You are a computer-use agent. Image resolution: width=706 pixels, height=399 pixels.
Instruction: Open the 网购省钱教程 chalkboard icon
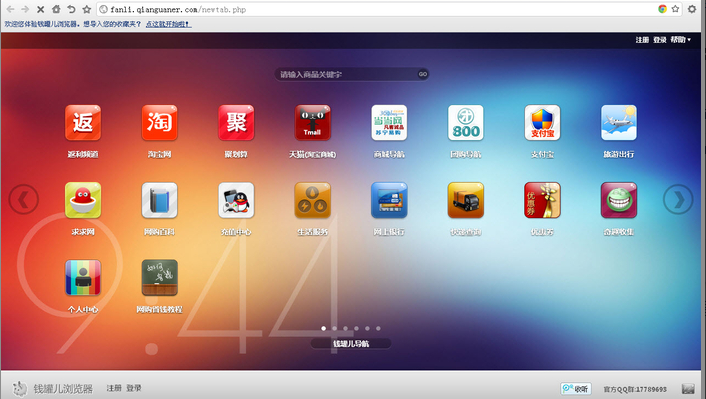pos(159,277)
